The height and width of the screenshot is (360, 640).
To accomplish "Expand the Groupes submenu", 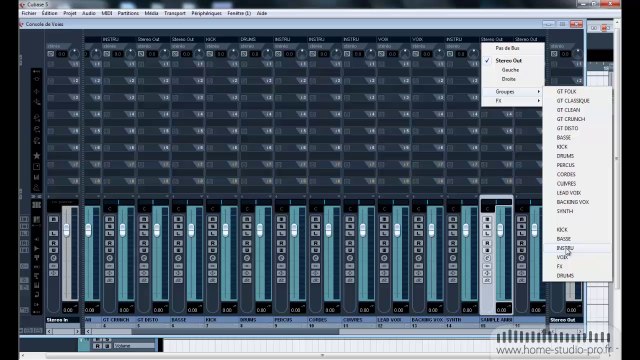I will point(513,91).
